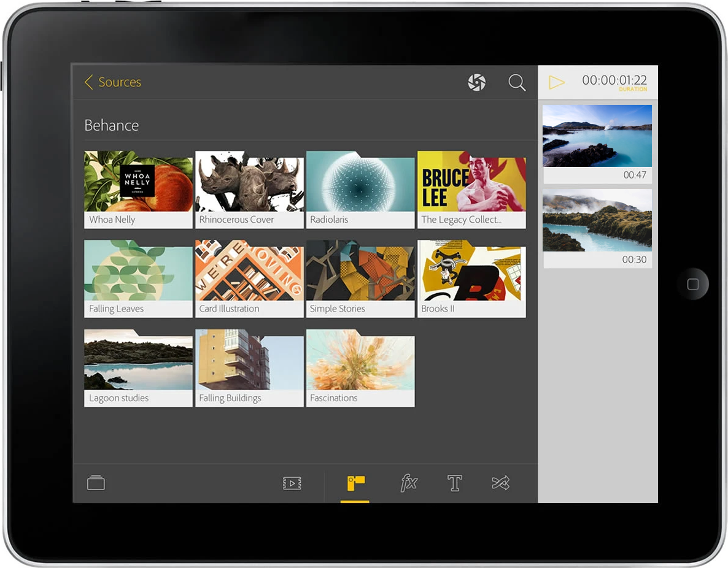This screenshot has width=728, height=568.
Task: Tap the 00:00:01:22 duration timecode
Action: [614, 81]
